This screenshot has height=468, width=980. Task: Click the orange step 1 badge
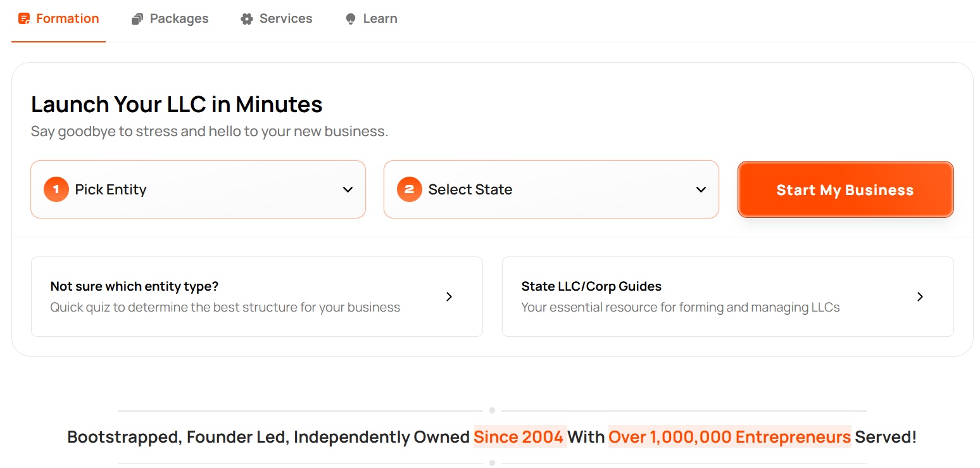(56, 189)
